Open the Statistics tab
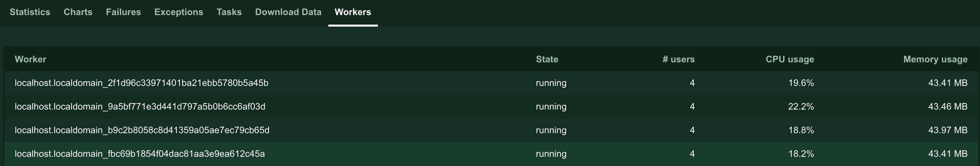 30,12
